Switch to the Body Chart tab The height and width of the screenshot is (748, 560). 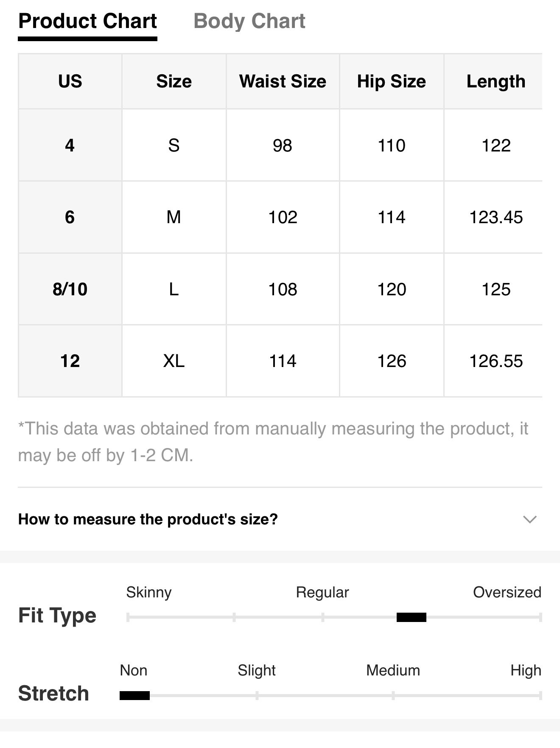pos(249,21)
